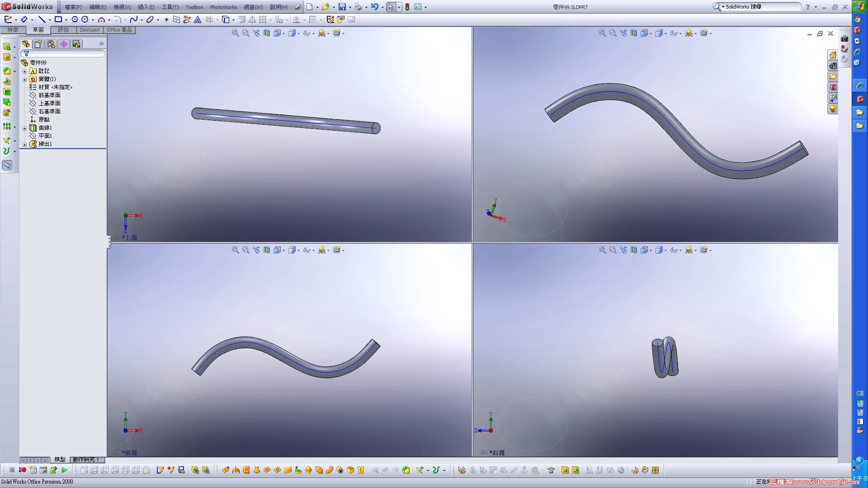
Task: Select 上基準面 plane in the tree
Action: pyautogui.click(x=49, y=103)
